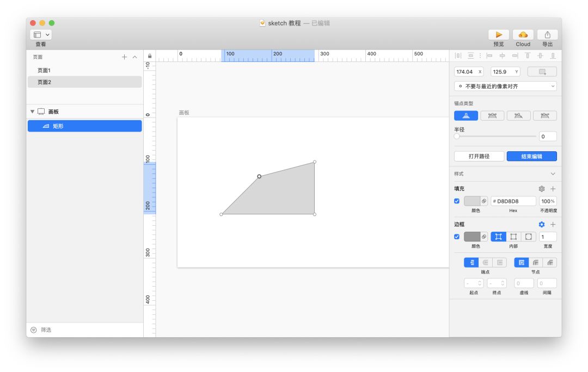Expand the 样式 style section chevron
The height and width of the screenshot is (372, 588).
coord(553,174)
